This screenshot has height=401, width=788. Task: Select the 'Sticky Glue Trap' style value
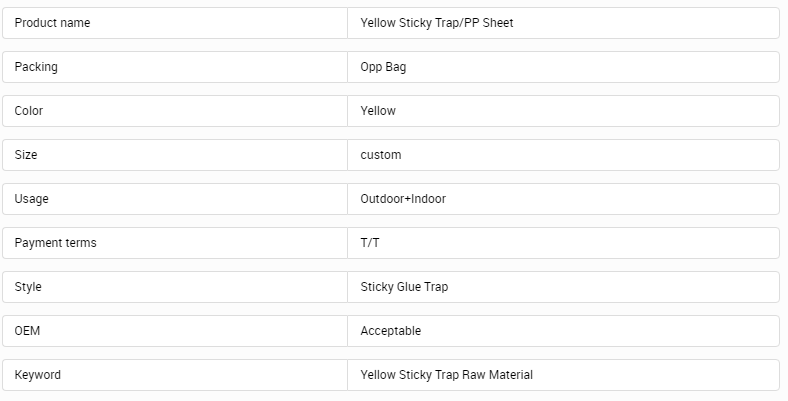click(404, 287)
